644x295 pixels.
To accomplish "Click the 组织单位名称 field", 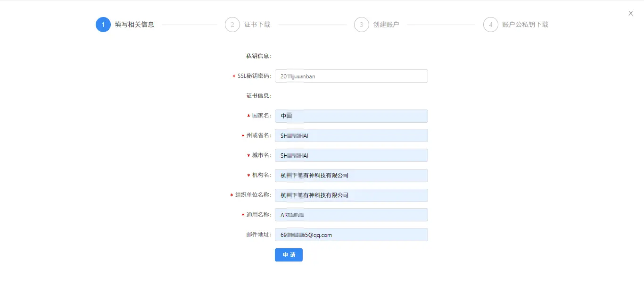I will (x=351, y=195).
